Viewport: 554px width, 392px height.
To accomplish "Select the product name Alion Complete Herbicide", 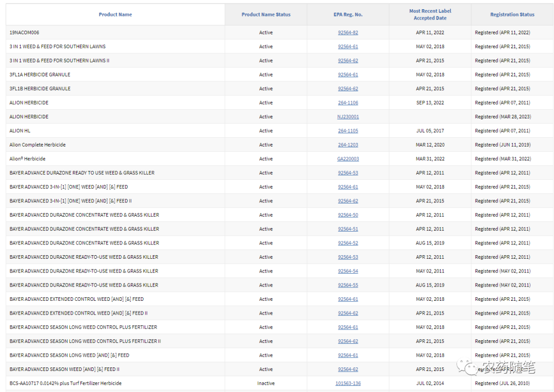I will tap(37, 145).
